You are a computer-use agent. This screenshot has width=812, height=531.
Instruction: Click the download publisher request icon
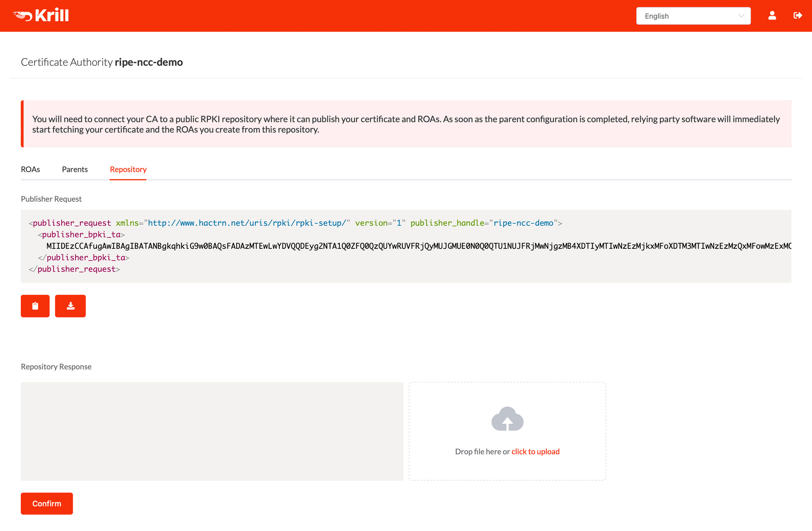[71, 305]
